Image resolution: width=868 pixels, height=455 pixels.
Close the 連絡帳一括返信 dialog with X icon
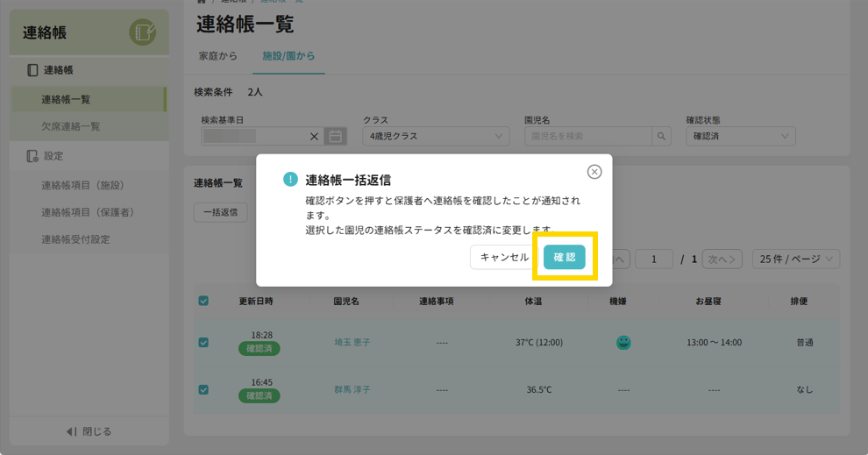[594, 172]
